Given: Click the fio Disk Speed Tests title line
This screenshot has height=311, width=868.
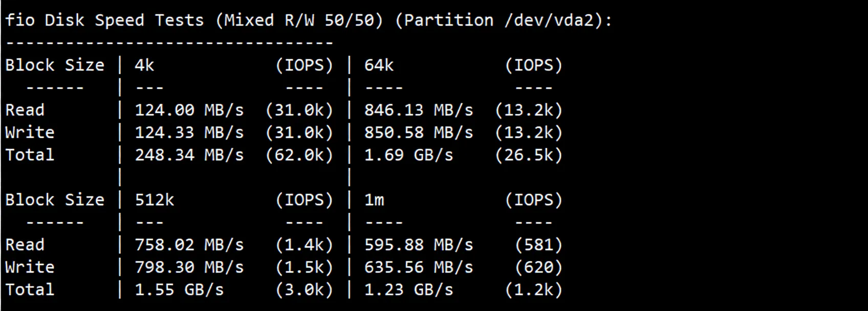Looking at the screenshot, I should tap(309, 20).
